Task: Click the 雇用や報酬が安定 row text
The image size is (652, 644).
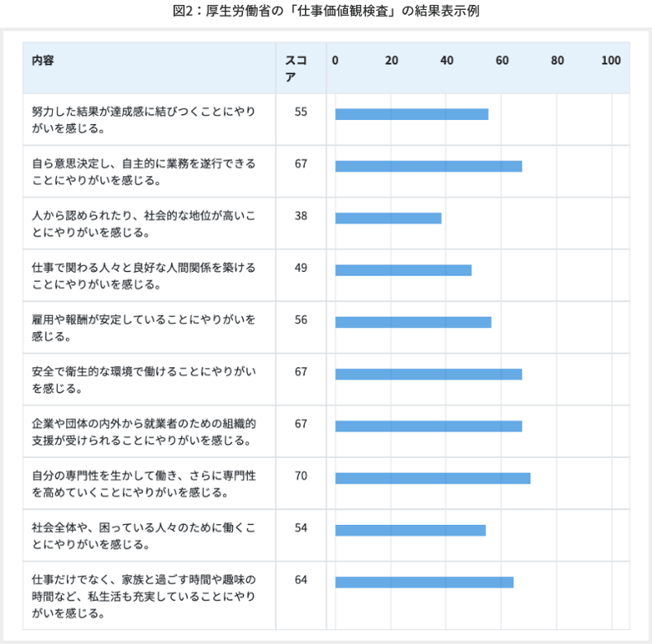Action: tap(143, 327)
